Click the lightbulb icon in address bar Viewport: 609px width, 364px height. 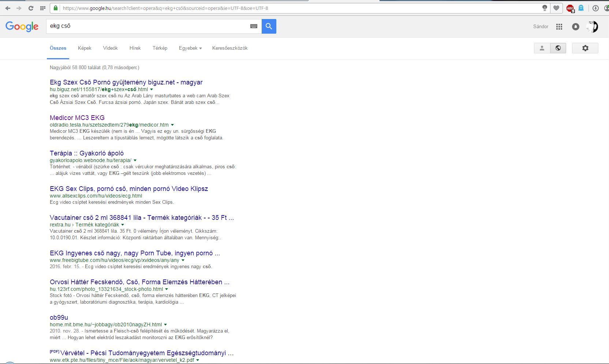tap(545, 8)
